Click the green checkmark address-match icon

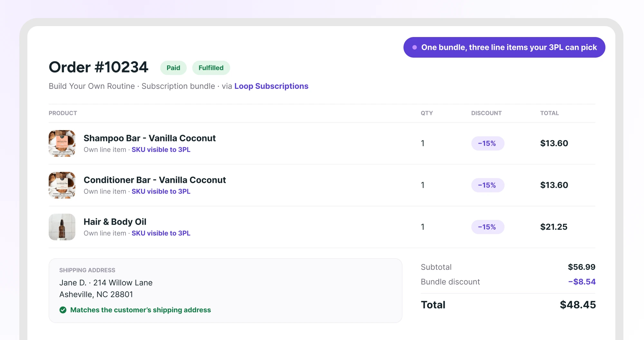pyautogui.click(x=63, y=310)
